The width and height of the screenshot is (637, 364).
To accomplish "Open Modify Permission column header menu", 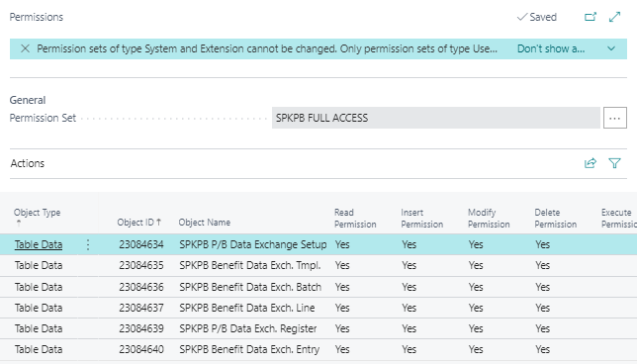I will (489, 219).
